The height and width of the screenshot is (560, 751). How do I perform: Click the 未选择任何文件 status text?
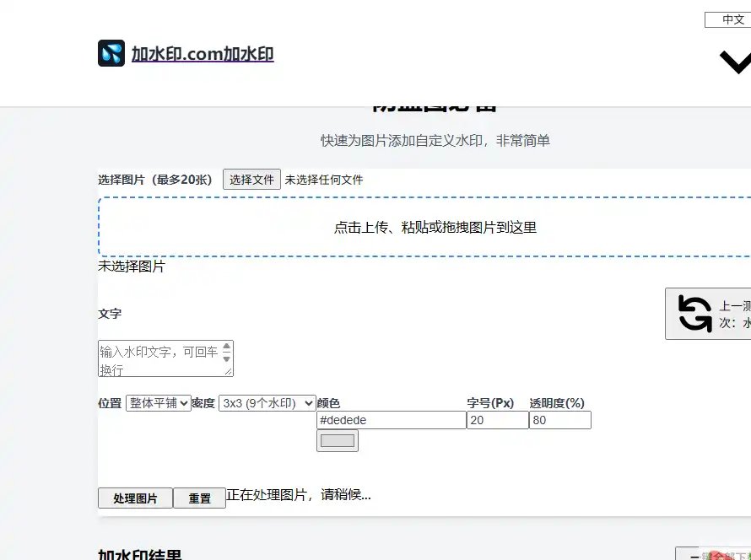click(324, 180)
